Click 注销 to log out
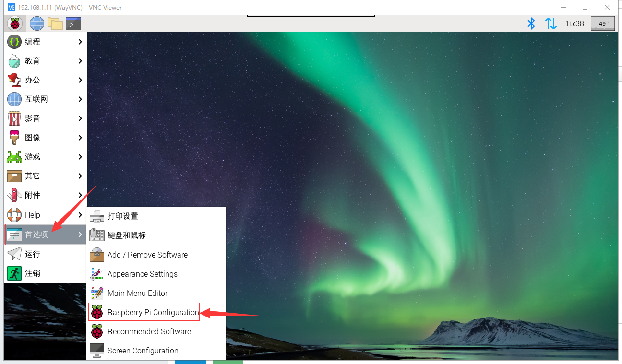 click(x=32, y=273)
